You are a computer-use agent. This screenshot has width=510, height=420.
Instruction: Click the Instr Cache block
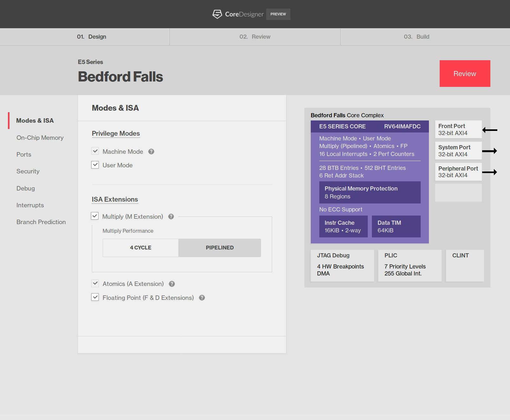point(343,226)
